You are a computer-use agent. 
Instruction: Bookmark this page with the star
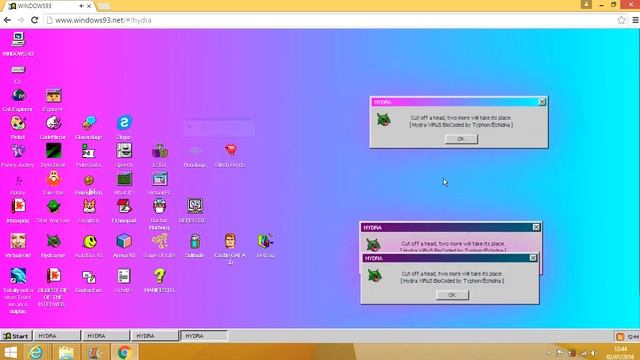621,20
